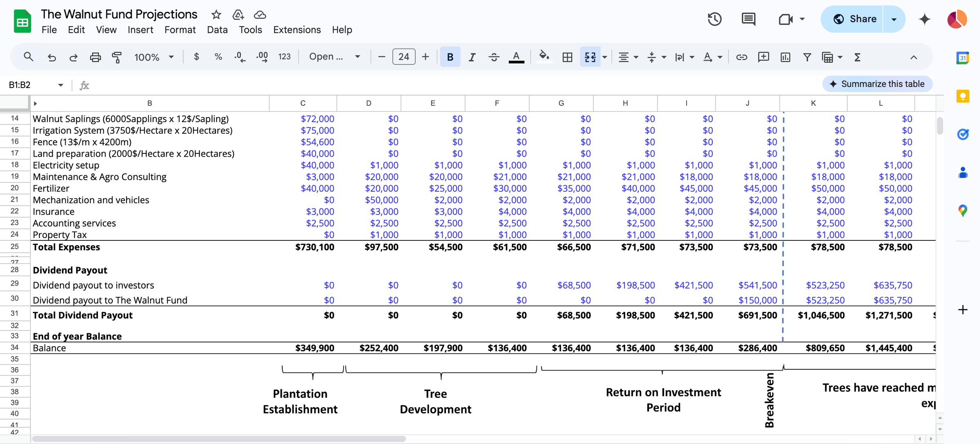Open Gemini sparkle icon in header
Viewport: 980px width, 444px height.
click(924, 19)
